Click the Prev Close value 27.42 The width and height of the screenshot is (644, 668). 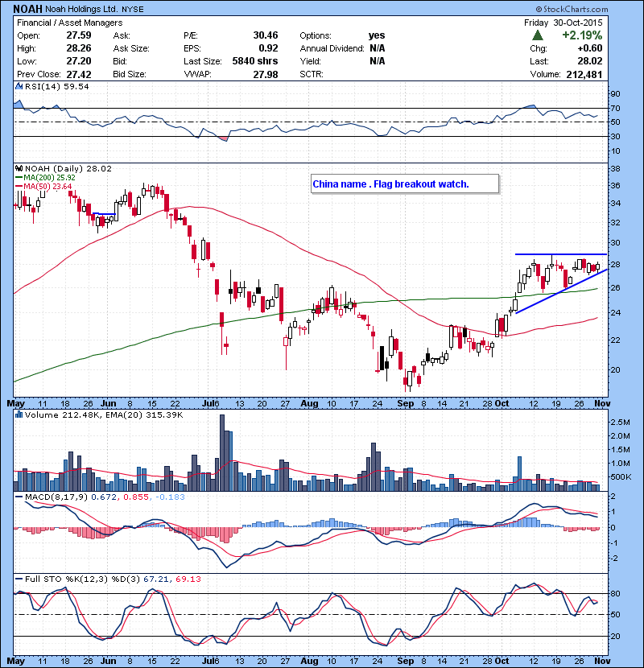pyautogui.click(x=78, y=74)
